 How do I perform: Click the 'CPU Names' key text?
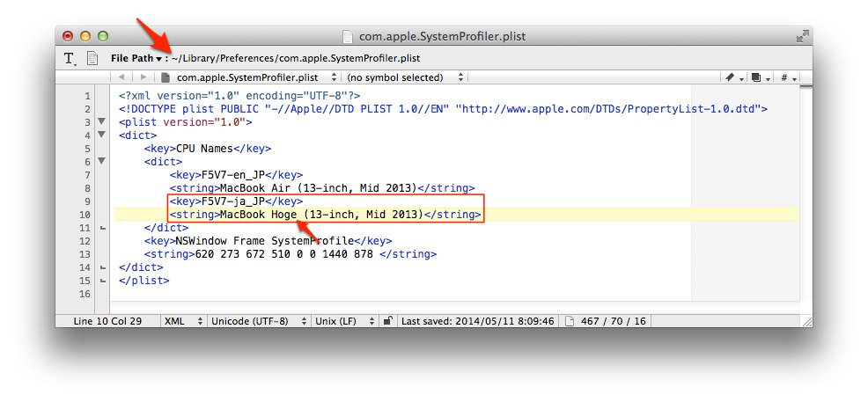pos(205,148)
